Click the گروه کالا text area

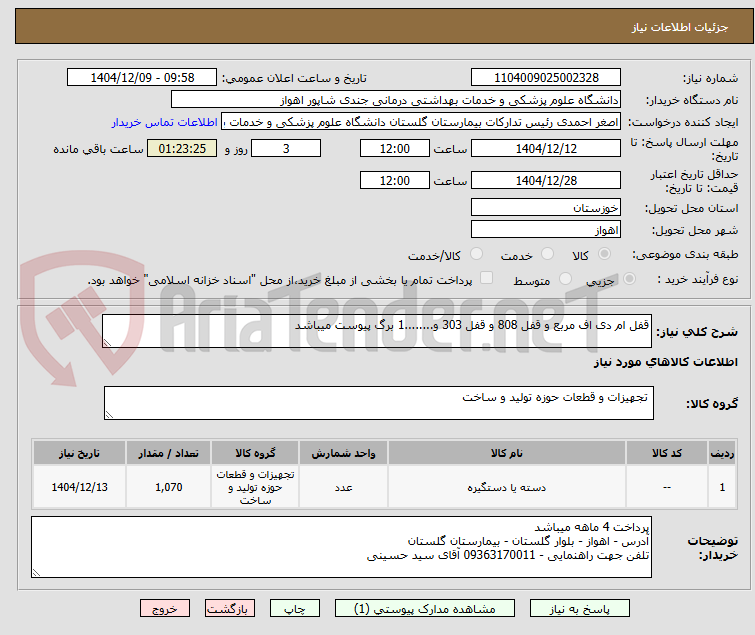(x=379, y=403)
